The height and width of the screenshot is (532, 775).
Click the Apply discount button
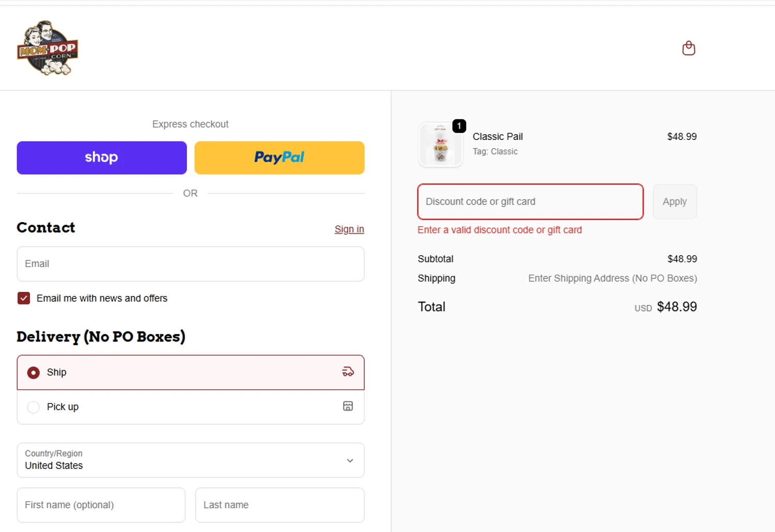(x=675, y=201)
